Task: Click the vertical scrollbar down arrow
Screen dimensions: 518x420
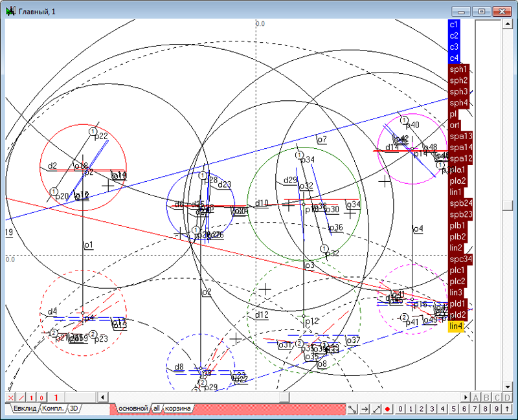Action: (507, 386)
